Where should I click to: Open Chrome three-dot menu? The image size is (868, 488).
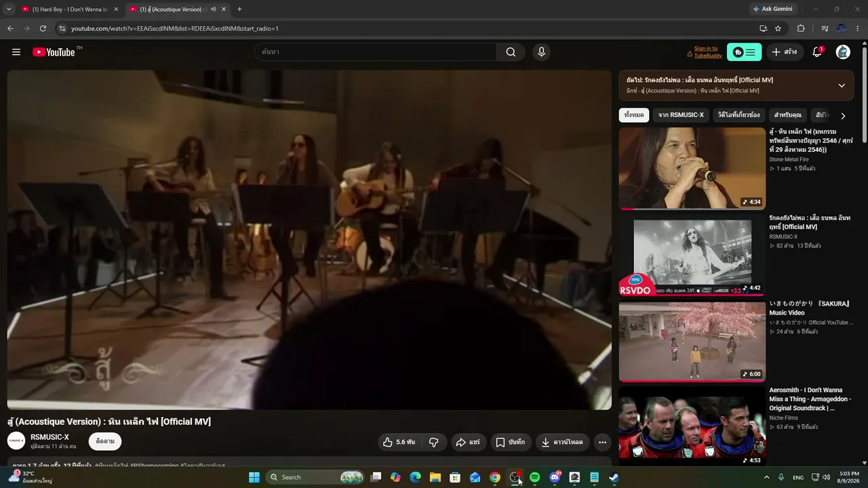click(858, 28)
